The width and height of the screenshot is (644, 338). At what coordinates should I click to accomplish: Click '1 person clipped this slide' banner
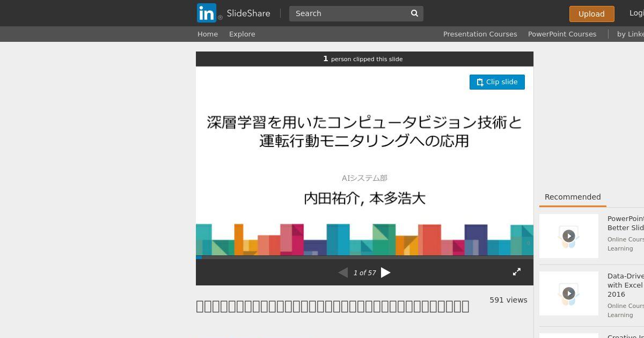[x=364, y=59]
